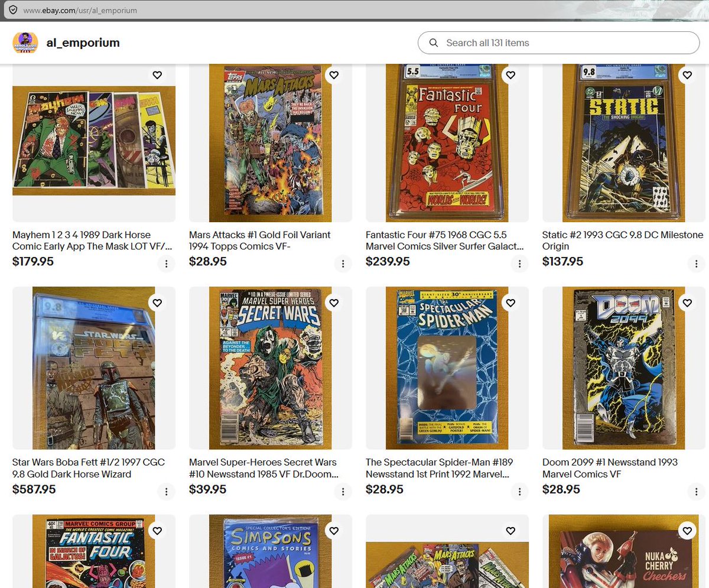The height and width of the screenshot is (588, 709).
Task: Open Static #2 1993 CGC 9.8 title
Action: coord(623,241)
